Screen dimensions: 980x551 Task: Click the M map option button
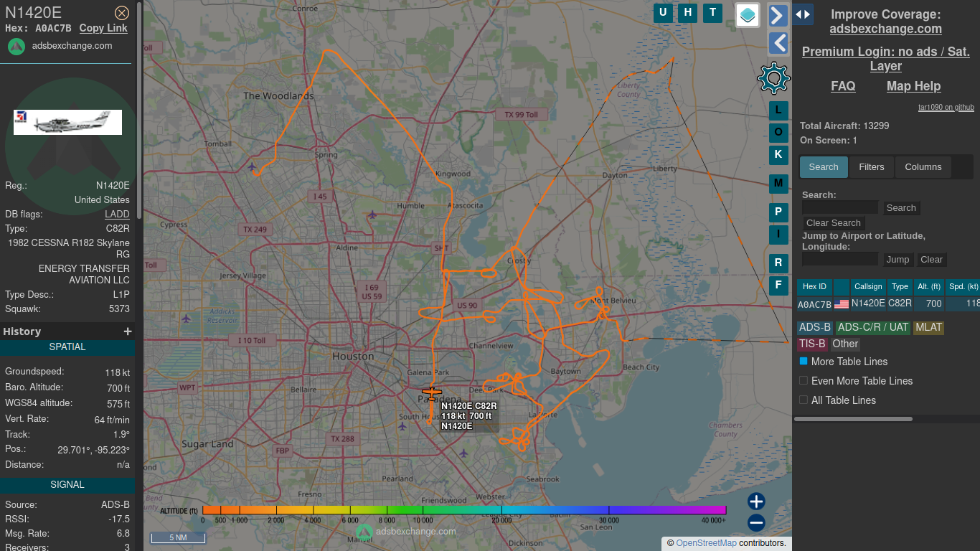pos(778,184)
